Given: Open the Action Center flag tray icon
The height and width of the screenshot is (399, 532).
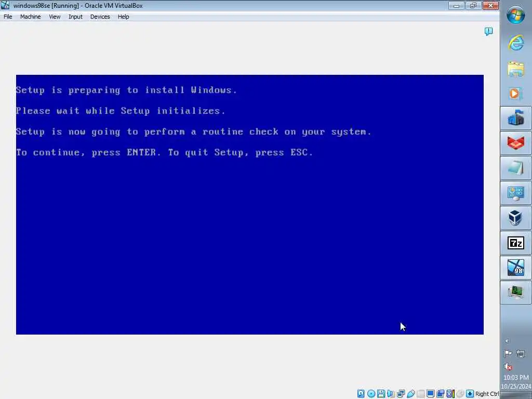Looking at the screenshot, I should tap(508, 354).
